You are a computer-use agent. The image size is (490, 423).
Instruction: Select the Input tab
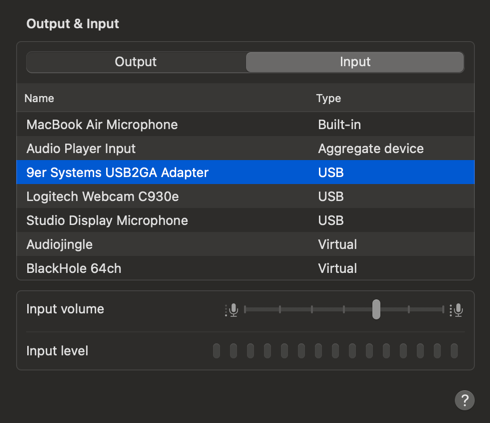[x=355, y=62]
